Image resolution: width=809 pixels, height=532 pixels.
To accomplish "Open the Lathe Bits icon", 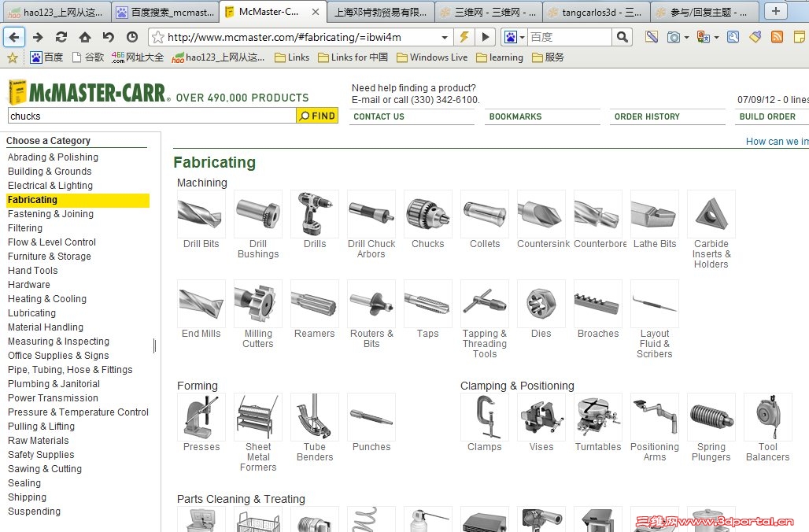I will click(x=655, y=213).
